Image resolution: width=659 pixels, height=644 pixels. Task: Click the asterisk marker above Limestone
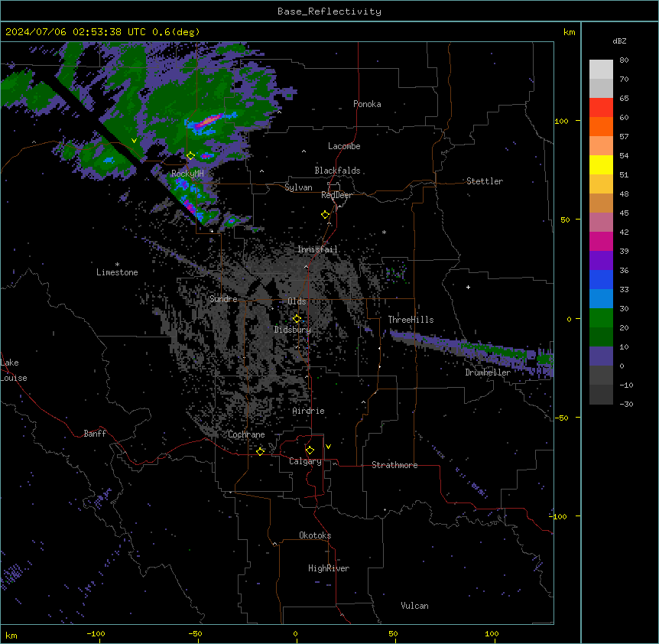[x=117, y=265]
